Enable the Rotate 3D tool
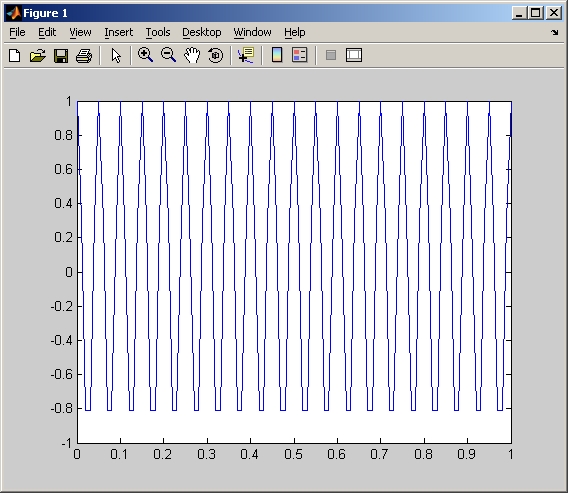Screen dimensions: 568x493 (x=216, y=55)
